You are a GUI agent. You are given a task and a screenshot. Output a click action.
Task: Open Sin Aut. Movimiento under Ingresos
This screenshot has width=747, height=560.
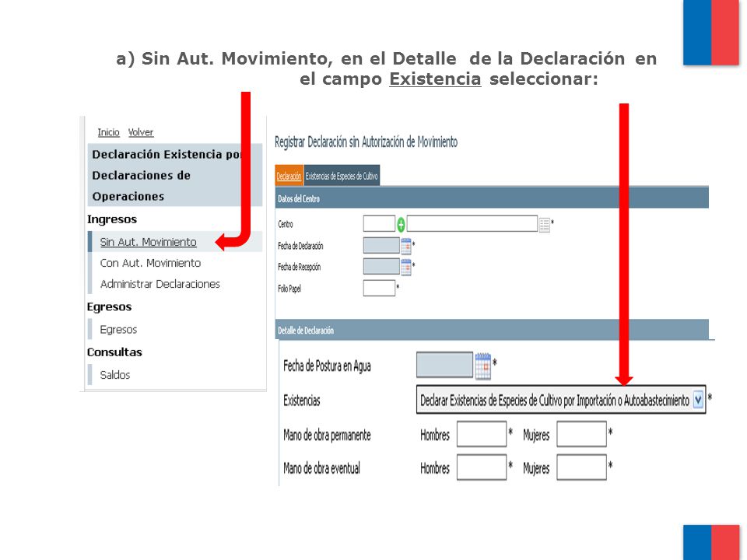[x=148, y=242]
